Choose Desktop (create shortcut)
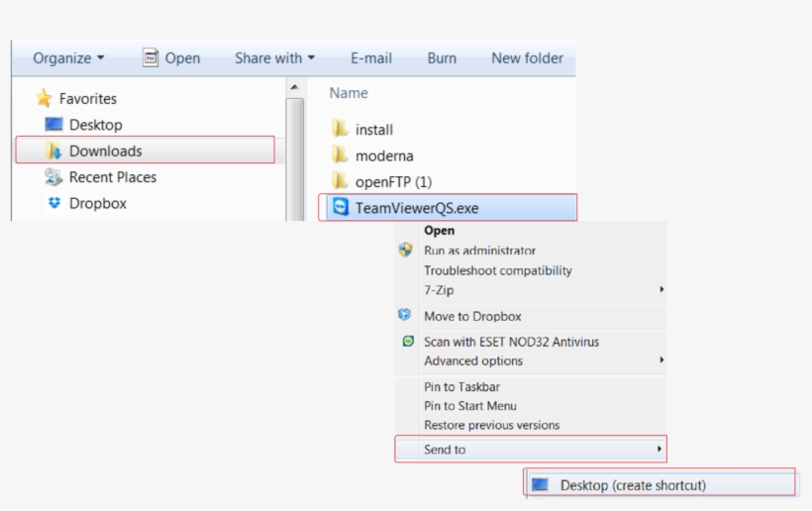 pos(633,485)
